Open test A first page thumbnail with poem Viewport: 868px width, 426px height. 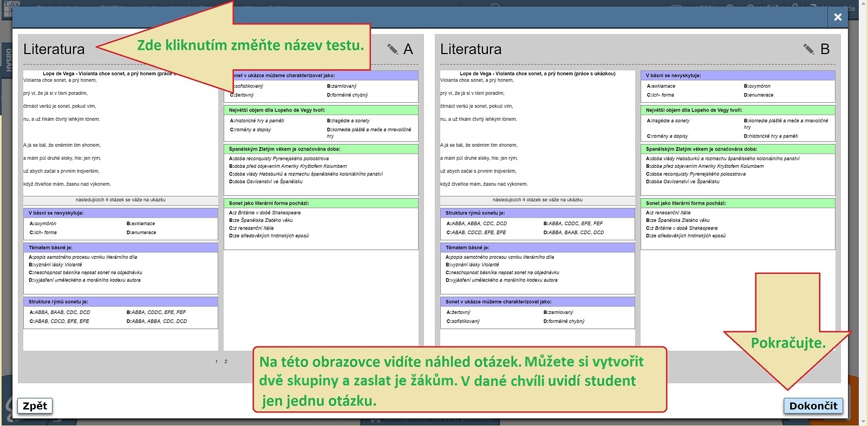[x=121, y=211]
